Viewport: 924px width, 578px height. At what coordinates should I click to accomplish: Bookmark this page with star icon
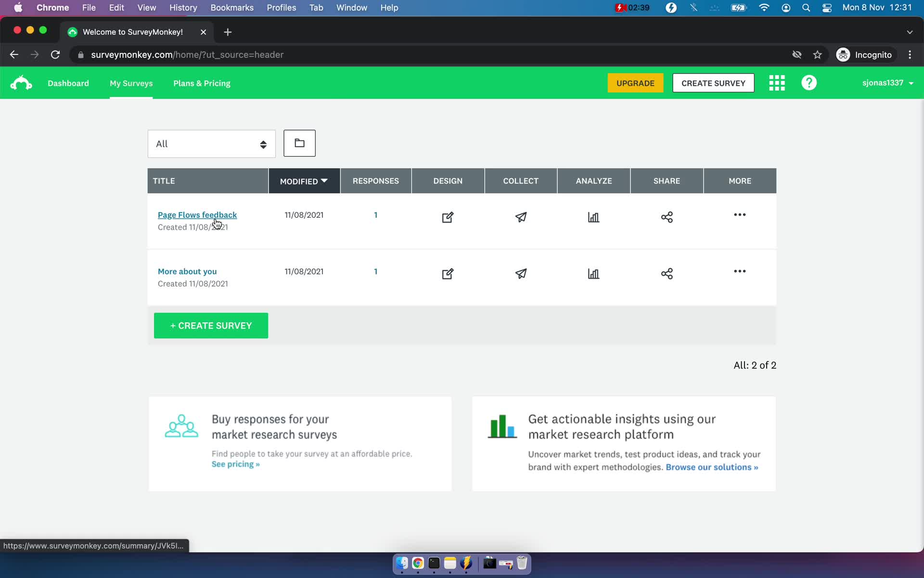click(817, 54)
